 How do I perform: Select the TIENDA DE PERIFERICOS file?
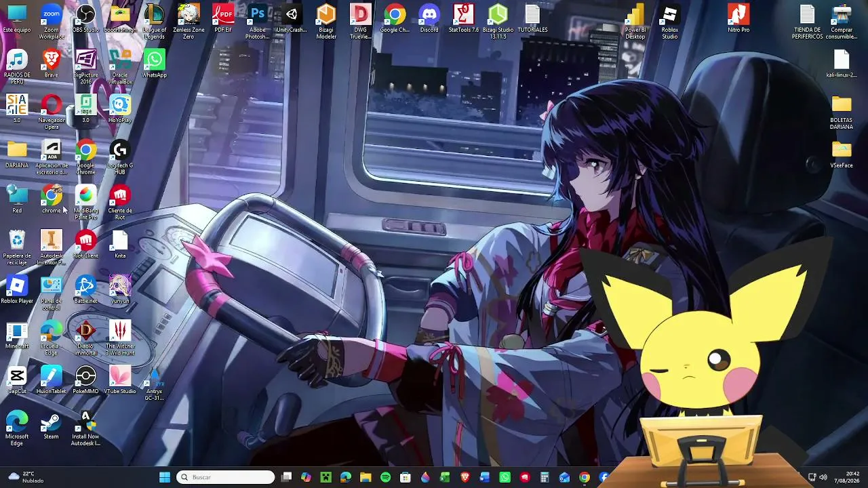tap(807, 22)
